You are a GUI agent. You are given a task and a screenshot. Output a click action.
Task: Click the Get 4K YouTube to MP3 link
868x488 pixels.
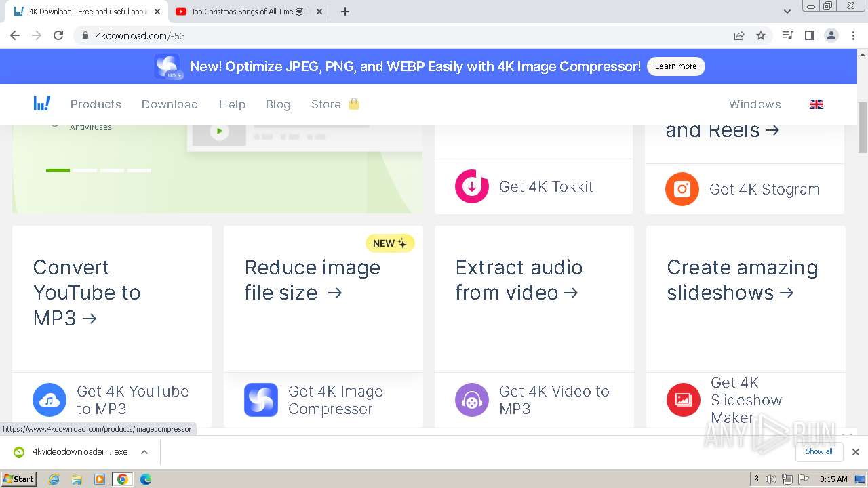pos(132,400)
